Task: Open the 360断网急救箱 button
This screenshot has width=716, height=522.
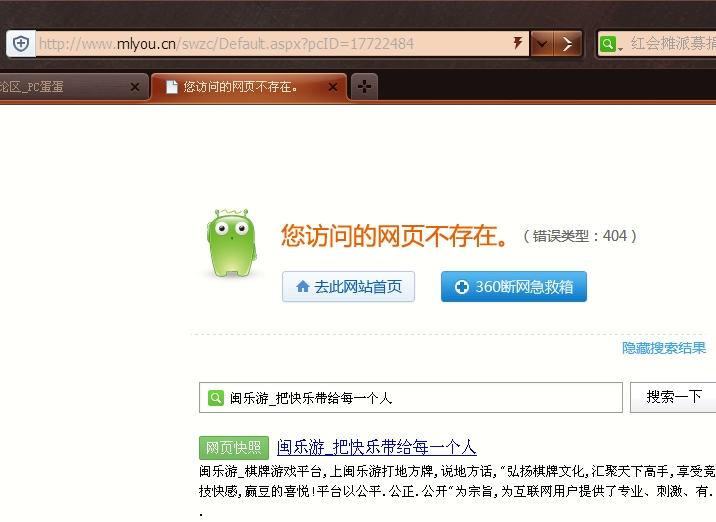Action: (x=514, y=286)
